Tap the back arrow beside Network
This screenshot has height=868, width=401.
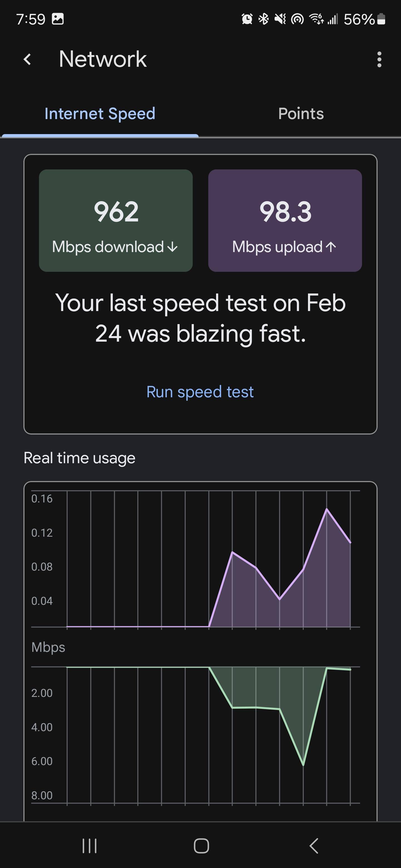pyautogui.click(x=28, y=60)
